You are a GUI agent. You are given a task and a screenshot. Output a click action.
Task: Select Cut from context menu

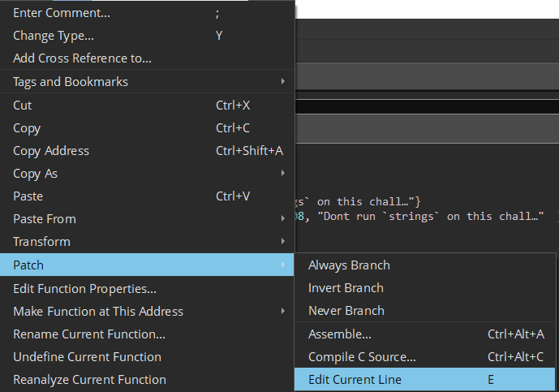pyautogui.click(x=23, y=106)
